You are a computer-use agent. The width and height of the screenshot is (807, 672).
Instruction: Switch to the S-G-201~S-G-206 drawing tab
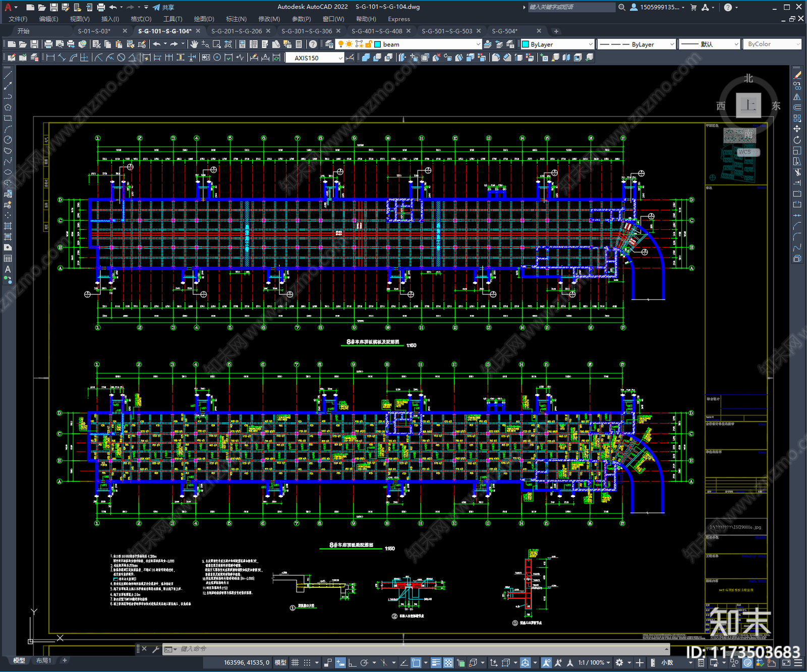[x=237, y=31]
